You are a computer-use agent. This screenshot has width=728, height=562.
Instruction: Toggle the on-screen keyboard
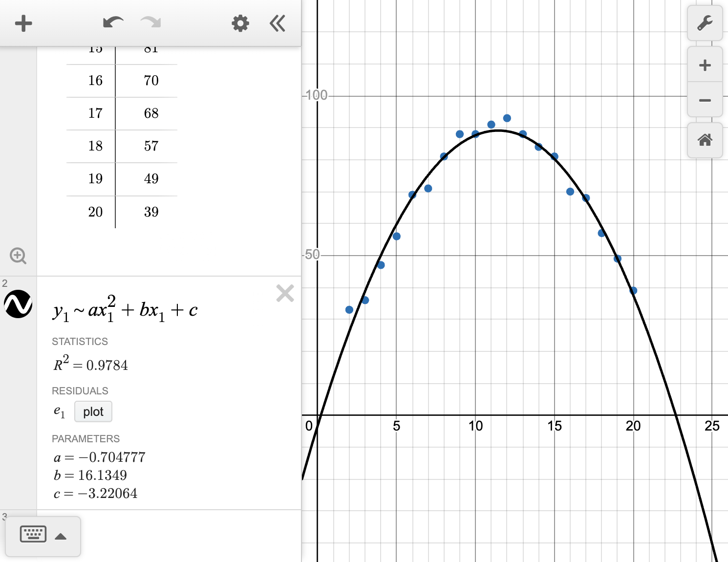click(x=33, y=535)
